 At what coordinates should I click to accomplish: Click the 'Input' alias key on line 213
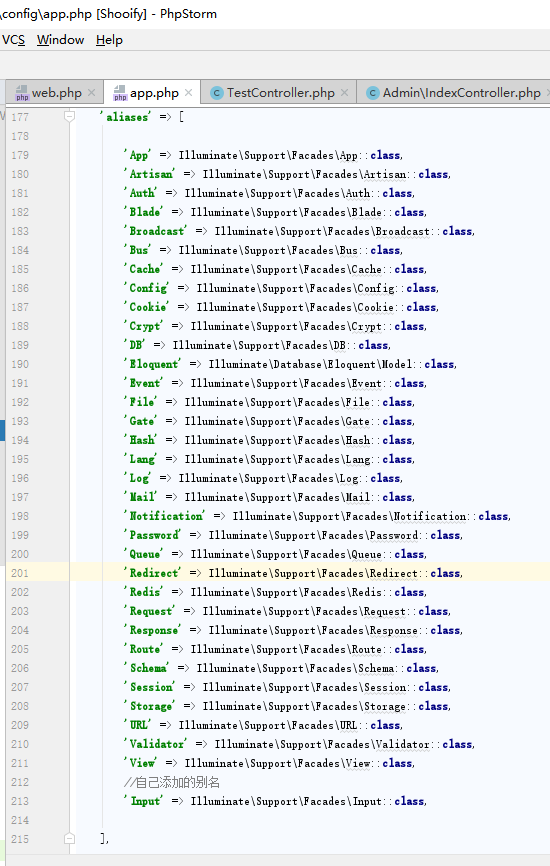(x=144, y=801)
